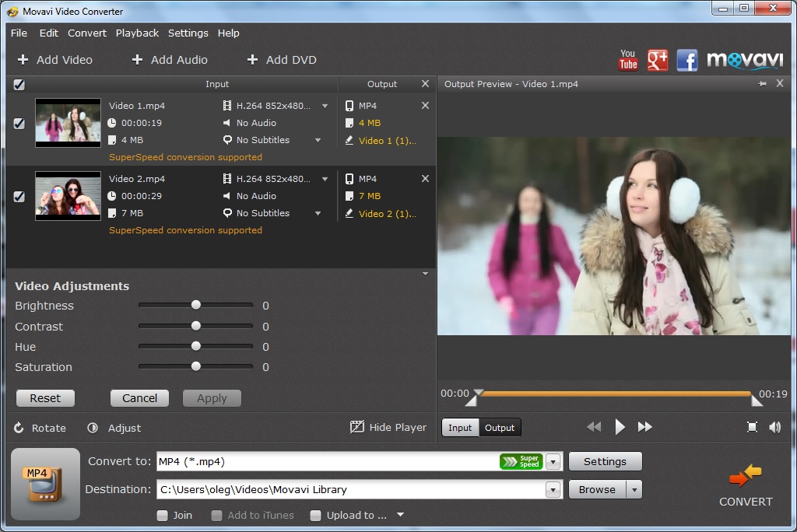Viewport: 797px width, 532px height.
Task: Reset all video adjustments
Action: 45,397
